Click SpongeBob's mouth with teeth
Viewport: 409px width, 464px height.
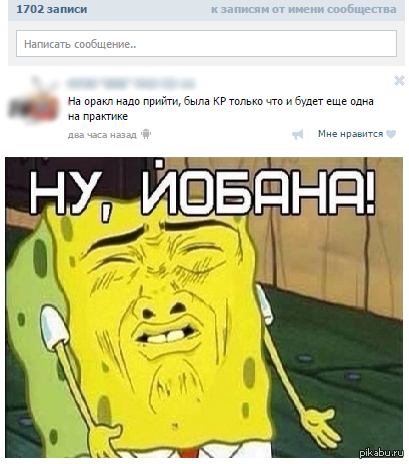(168, 335)
